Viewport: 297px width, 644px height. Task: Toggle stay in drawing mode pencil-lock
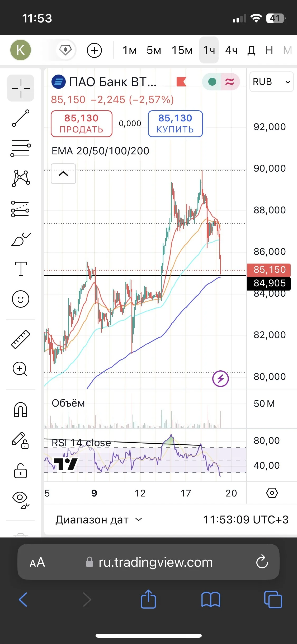pyautogui.click(x=20, y=440)
